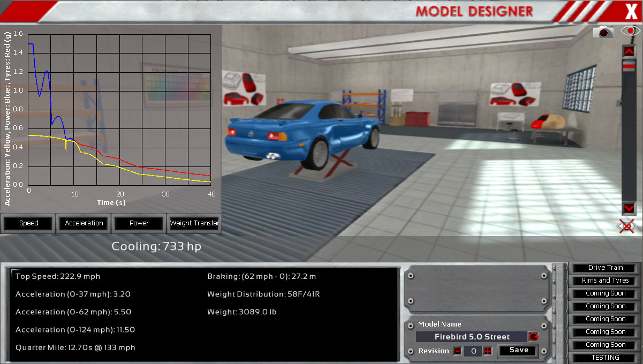Click the red down arrow scroll button
The image size is (643, 364).
pyautogui.click(x=629, y=208)
